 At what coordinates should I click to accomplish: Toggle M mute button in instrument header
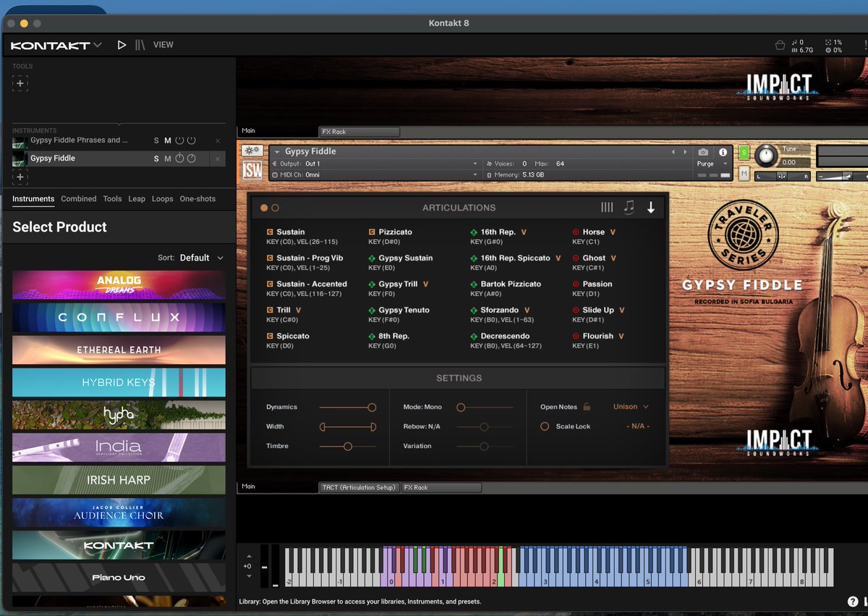(744, 174)
